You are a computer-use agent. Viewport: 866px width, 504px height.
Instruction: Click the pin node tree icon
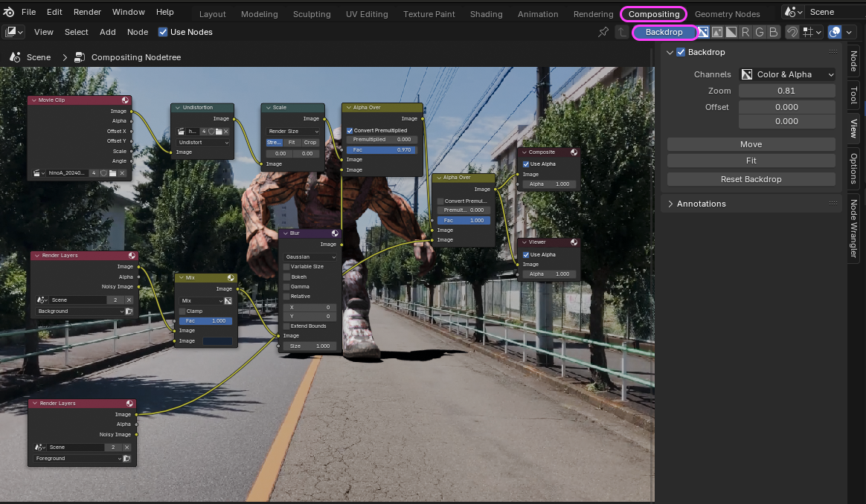(x=603, y=32)
